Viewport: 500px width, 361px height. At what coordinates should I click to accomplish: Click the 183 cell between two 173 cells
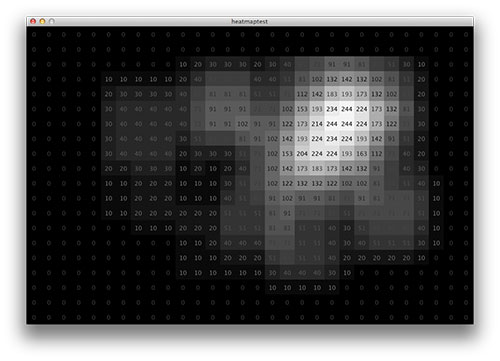coord(317,169)
